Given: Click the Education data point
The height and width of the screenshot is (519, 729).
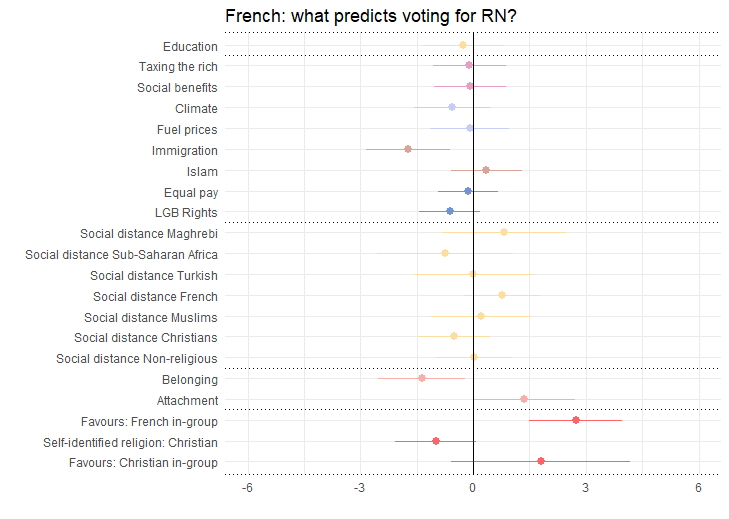Looking at the screenshot, I should pyautogui.click(x=463, y=45).
